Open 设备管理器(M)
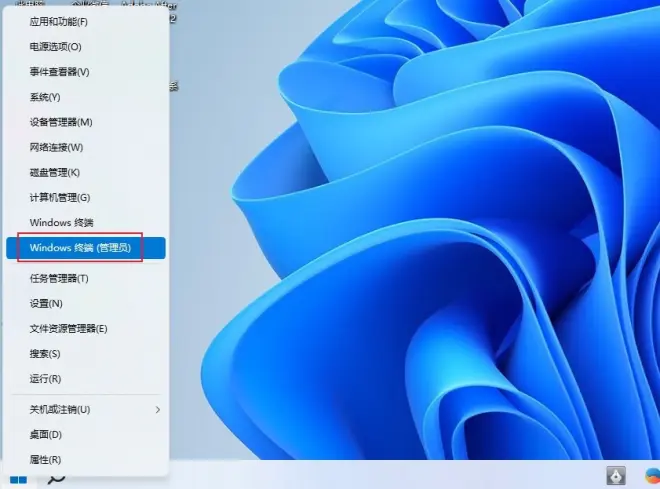 pos(86,122)
